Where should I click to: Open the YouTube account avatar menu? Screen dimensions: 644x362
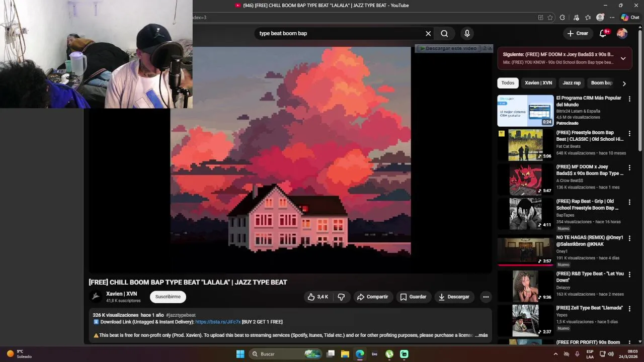[x=622, y=33]
